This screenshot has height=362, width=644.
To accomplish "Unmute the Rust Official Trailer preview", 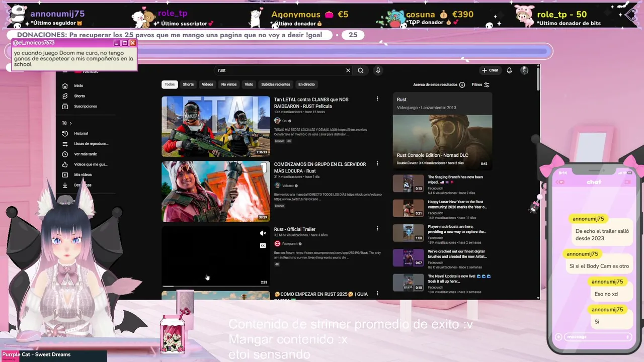I will coord(263,233).
